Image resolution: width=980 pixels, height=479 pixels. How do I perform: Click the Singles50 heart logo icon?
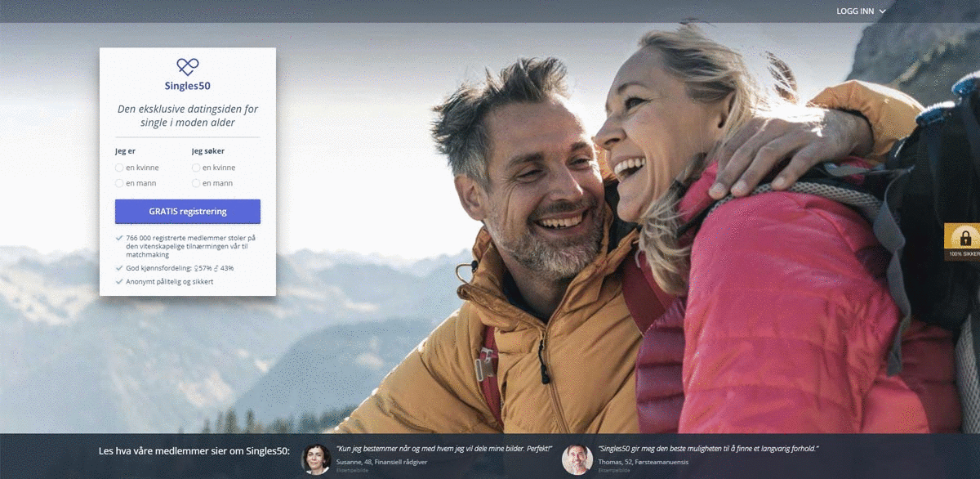pos(188,67)
